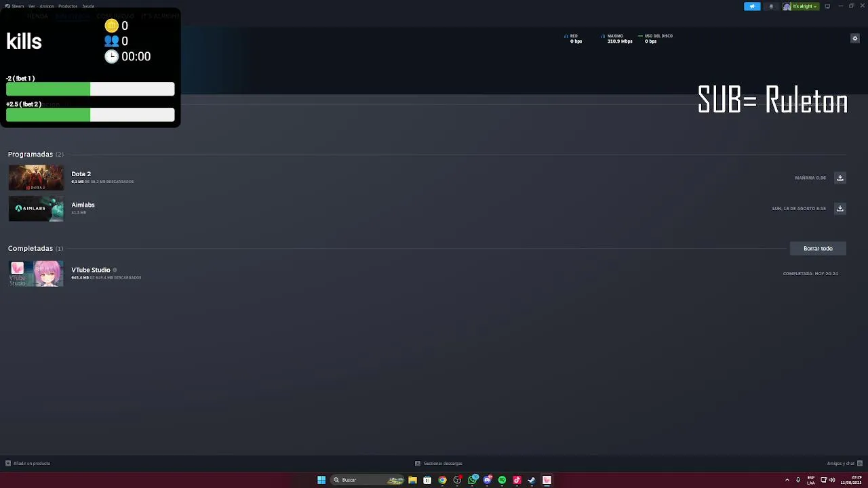
Task: Open Spotify from the taskbar
Action: 502,480
